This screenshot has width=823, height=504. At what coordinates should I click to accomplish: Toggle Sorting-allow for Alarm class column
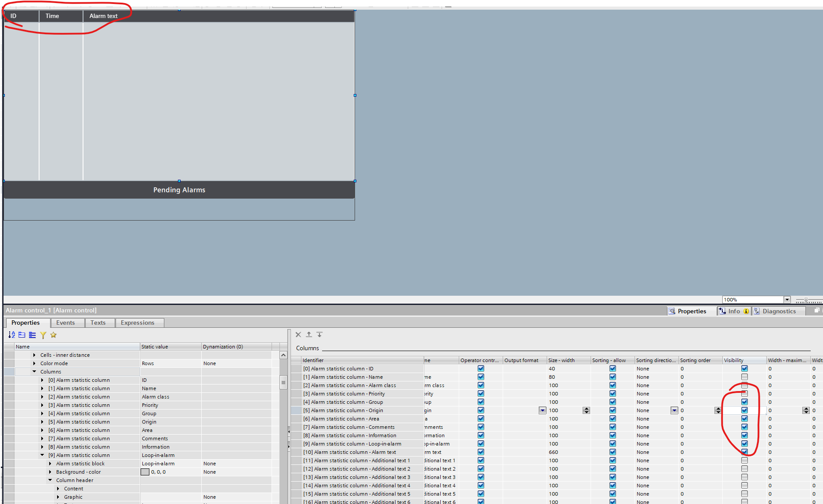coord(613,385)
